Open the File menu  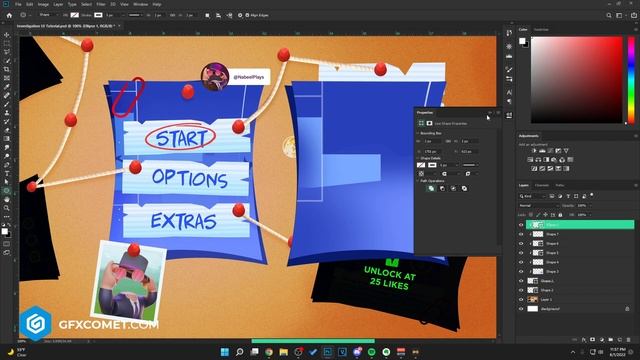point(18,4)
